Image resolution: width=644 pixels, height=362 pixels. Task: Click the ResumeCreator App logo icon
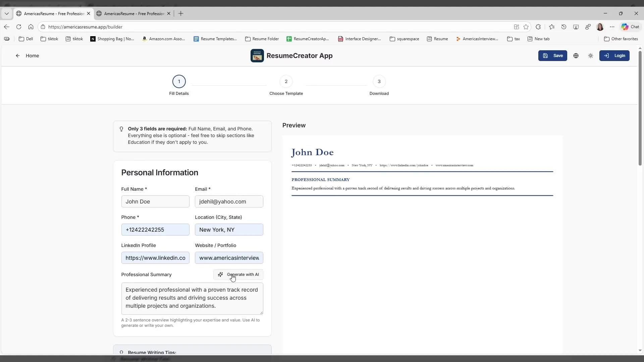[x=257, y=56]
